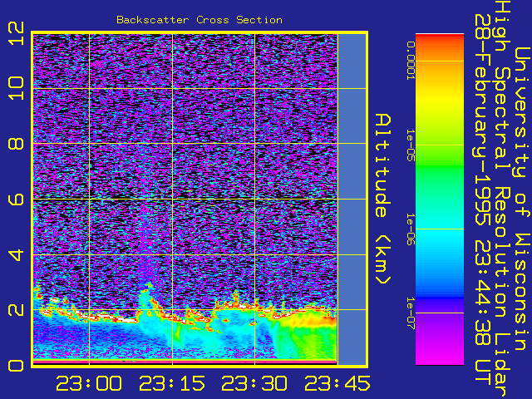Select the 23:00 time axis label
Viewport: 532px width, 399px height.
coord(89,383)
